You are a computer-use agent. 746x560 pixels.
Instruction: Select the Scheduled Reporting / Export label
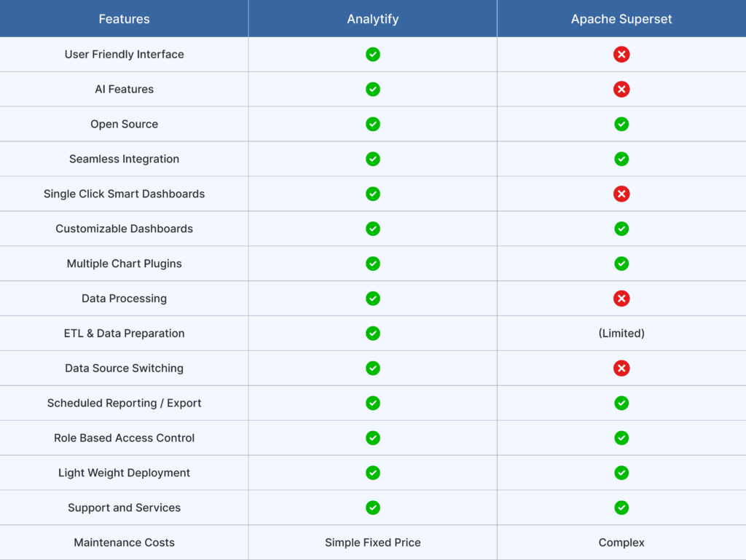pos(124,403)
